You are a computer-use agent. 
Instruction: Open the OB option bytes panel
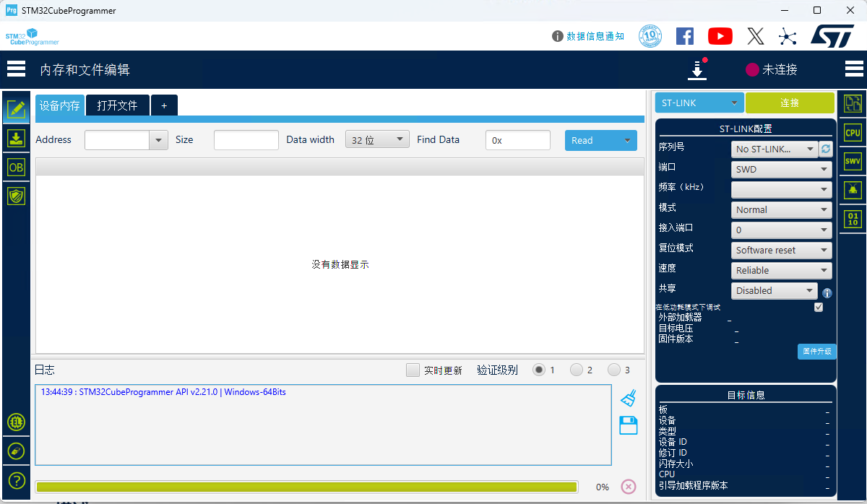point(16,167)
